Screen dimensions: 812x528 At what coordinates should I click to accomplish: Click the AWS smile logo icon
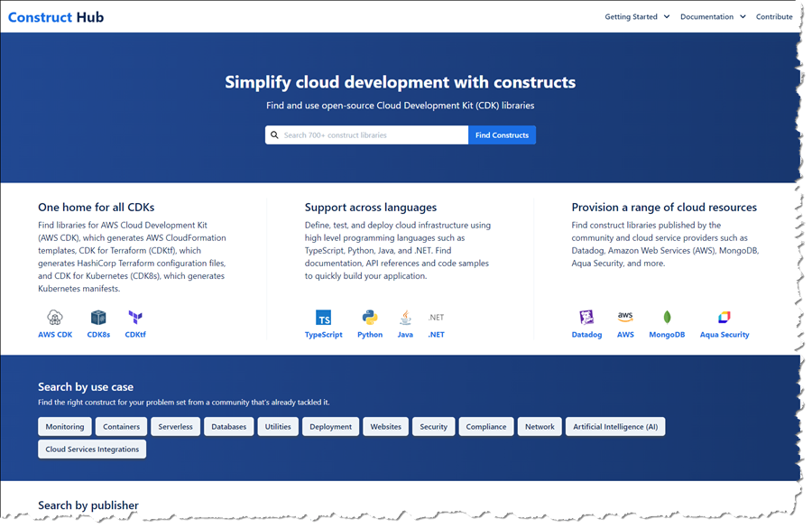click(625, 317)
